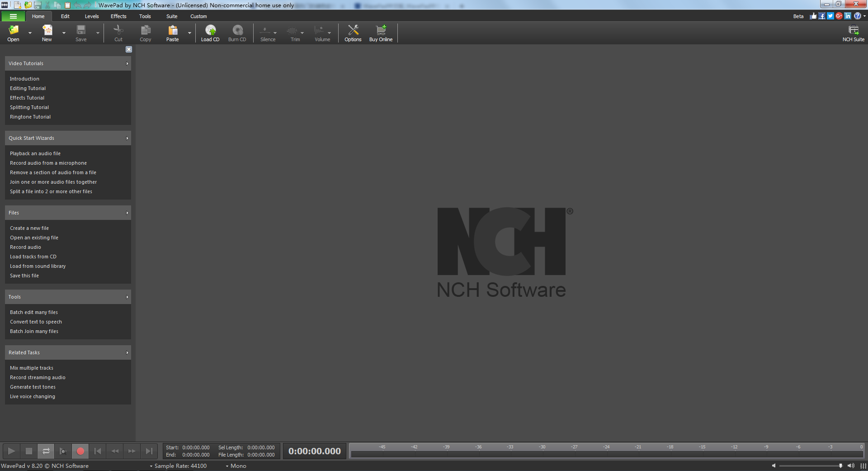Image resolution: width=868 pixels, height=471 pixels.
Task: Click the Record button
Action: tap(80, 451)
